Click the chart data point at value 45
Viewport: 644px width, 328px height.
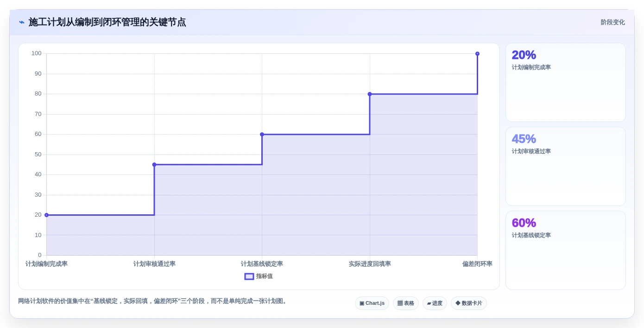(x=154, y=165)
